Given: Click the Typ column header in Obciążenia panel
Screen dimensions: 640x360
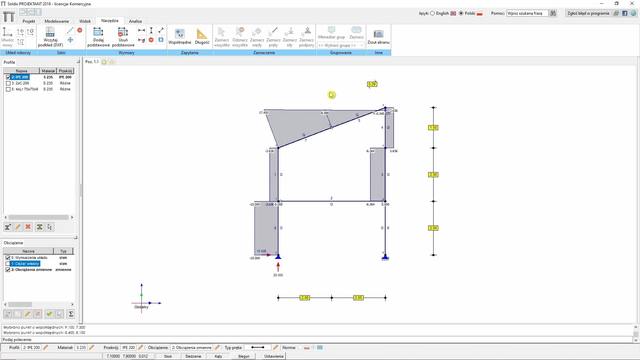Looking at the screenshot, I should click(x=63, y=251).
